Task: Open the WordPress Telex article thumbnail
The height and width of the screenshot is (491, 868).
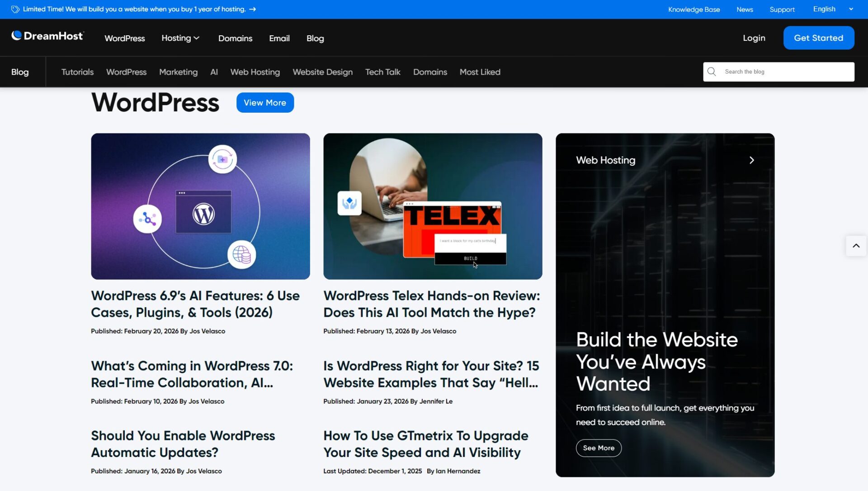Action: pyautogui.click(x=432, y=206)
